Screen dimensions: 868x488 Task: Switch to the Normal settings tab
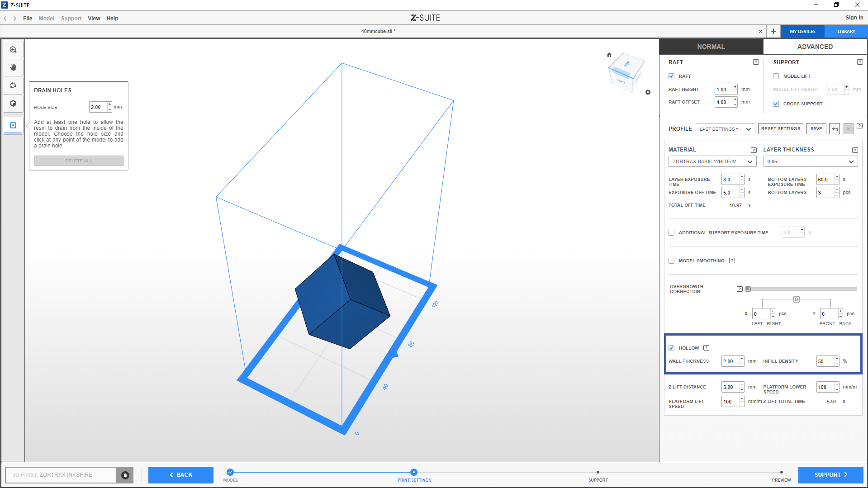711,47
